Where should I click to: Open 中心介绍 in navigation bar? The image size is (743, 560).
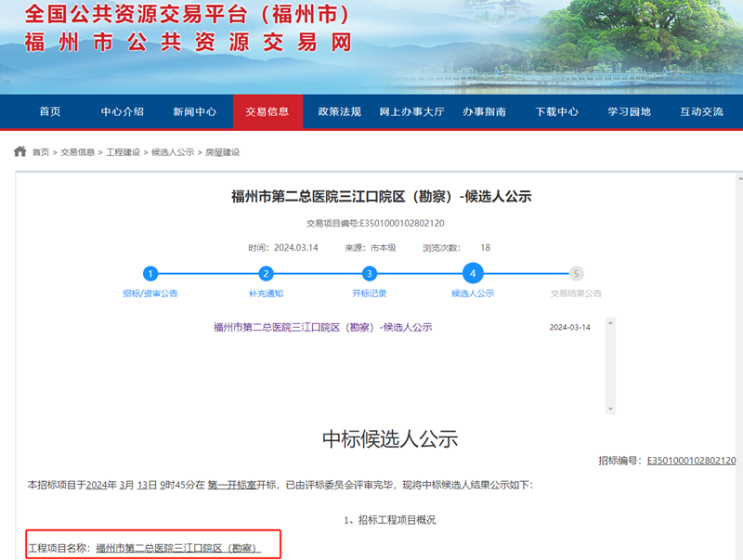pyautogui.click(x=123, y=111)
